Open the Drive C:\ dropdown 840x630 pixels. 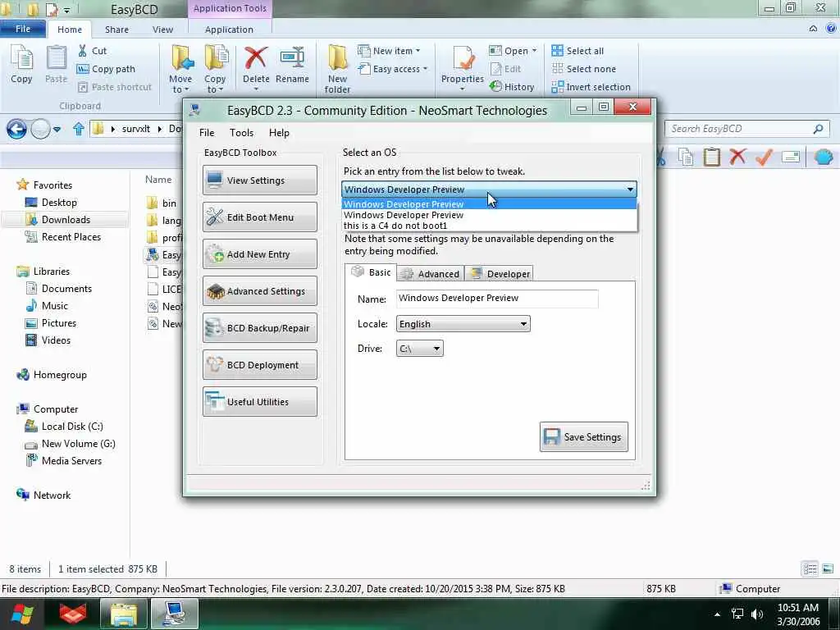[419, 348]
